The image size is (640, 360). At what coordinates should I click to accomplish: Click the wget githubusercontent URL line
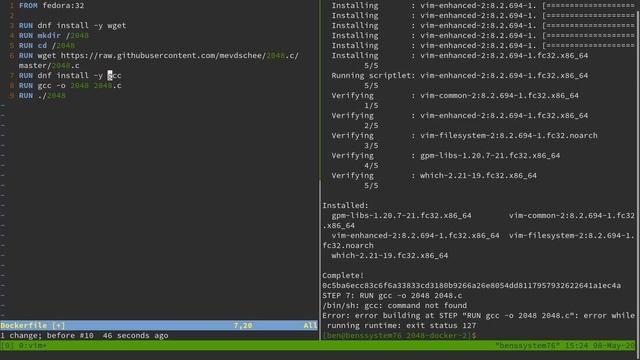click(x=158, y=56)
